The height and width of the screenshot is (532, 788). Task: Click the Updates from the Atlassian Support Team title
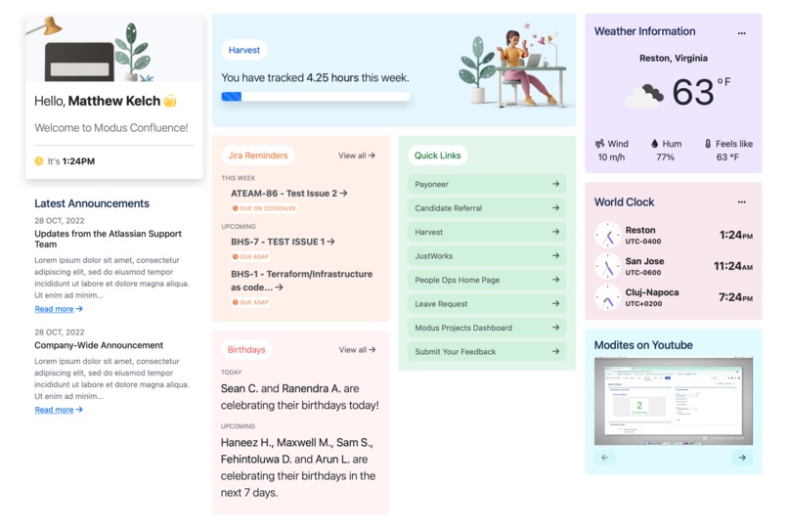tap(109, 239)
